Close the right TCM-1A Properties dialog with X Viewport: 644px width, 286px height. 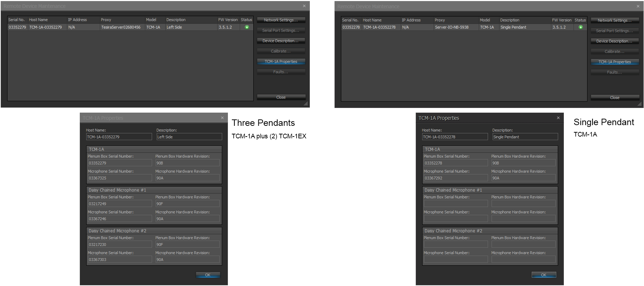click(558, 118)
